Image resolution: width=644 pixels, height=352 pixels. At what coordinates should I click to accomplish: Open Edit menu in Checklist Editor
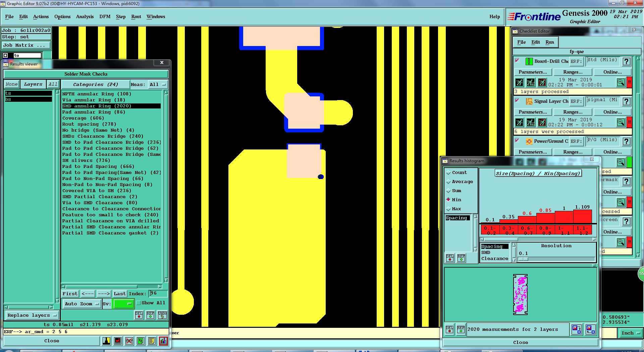536,42
